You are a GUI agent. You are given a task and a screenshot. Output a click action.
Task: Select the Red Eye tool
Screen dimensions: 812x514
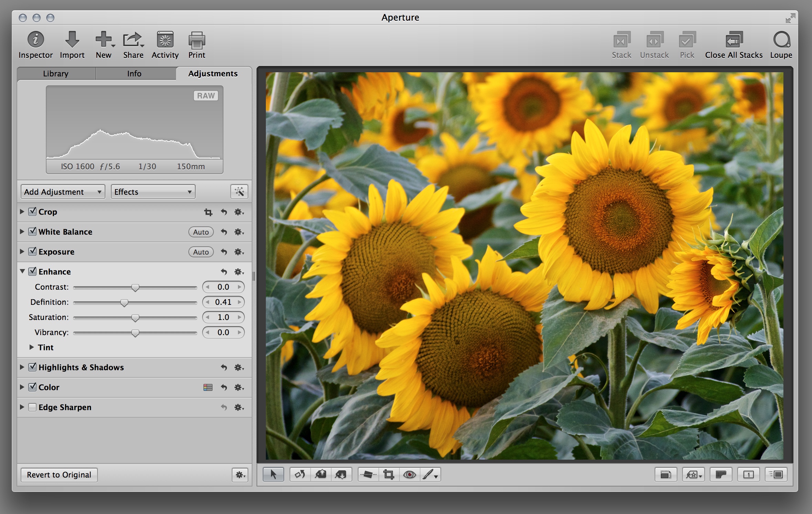(409, 474)
